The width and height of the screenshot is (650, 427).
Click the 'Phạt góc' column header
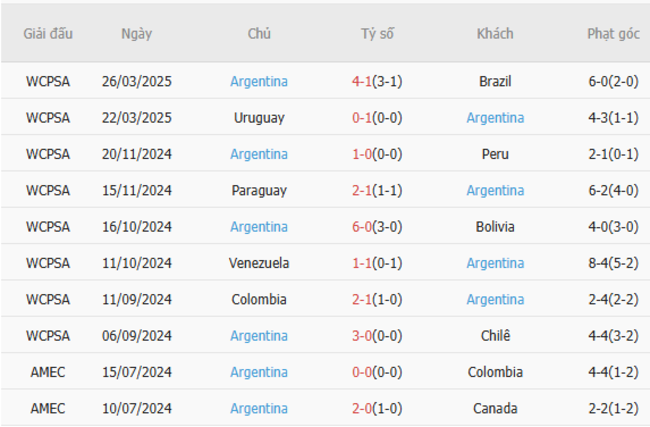pyautogui.click(x=613, y=33)
